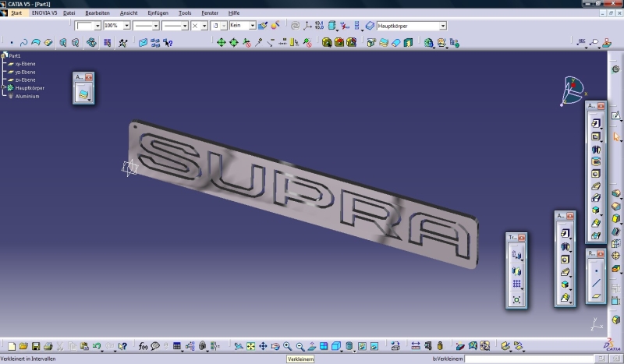Create a Point from reference toolbar
Viewport: 624px width, 364px height.
[596, 271]
